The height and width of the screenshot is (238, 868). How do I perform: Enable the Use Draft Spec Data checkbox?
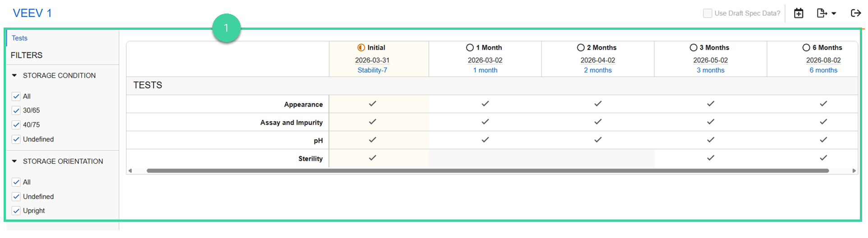(708, 14)
